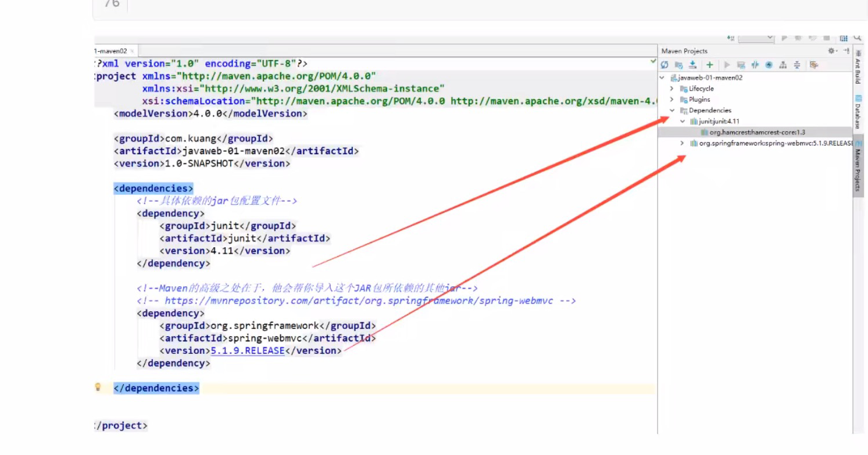Expand the spring-webmvc dependency node
The image size is (868, 455).
click(683, 143)
